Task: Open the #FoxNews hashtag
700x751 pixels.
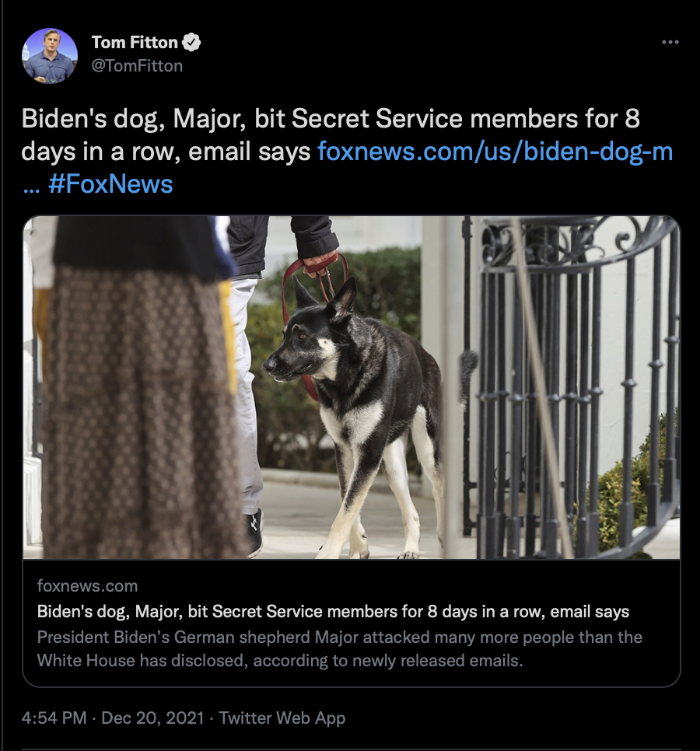Action: (110, 184)
